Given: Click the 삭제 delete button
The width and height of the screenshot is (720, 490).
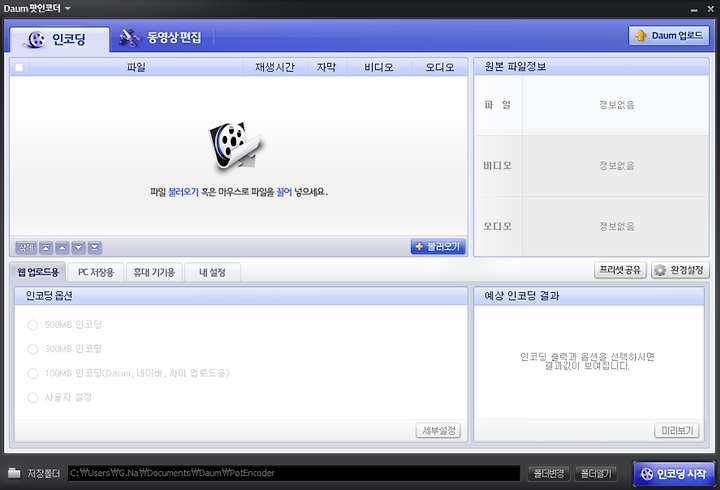Looking at the screenshot, I should click(x=26, y=248).
